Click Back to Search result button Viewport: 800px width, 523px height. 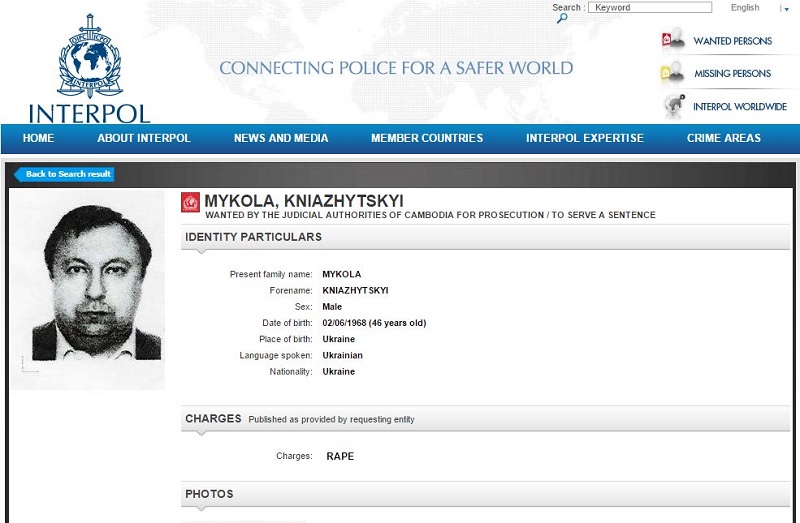tap(64, 174)
